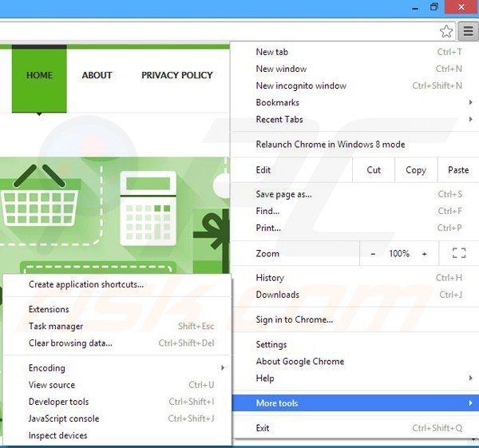Select Create application shortcuts...

click(117, 284)
